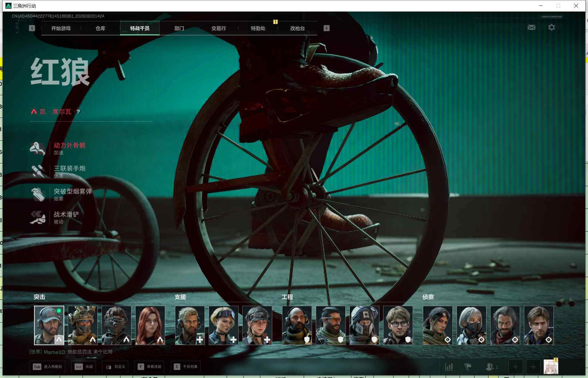Open the statistics bar chart icon
Viewport: 588px width, 378px height.
pyautogui.click(x=449, y=367)
